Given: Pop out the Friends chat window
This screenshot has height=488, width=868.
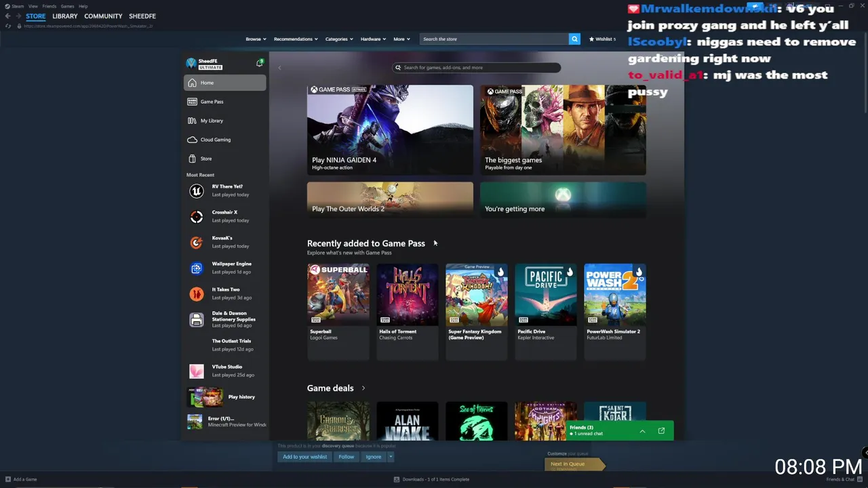Looking at the screenshot, I should point(661,431).
